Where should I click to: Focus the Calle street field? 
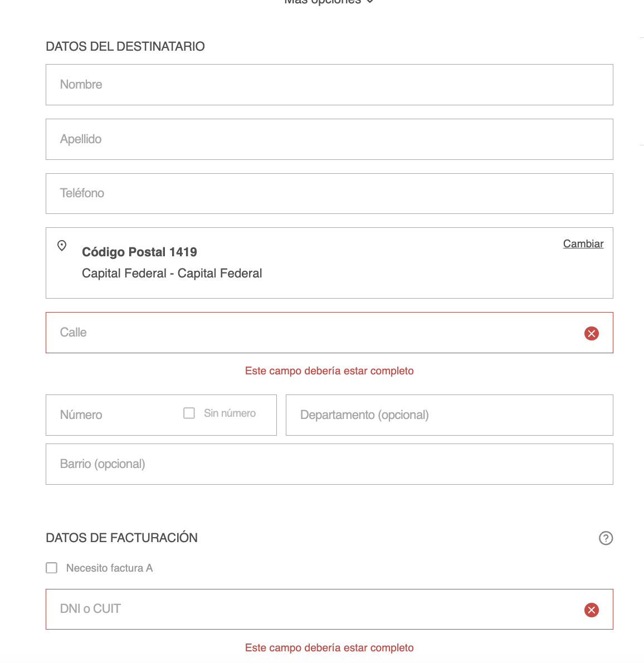[x=312, y=333]
